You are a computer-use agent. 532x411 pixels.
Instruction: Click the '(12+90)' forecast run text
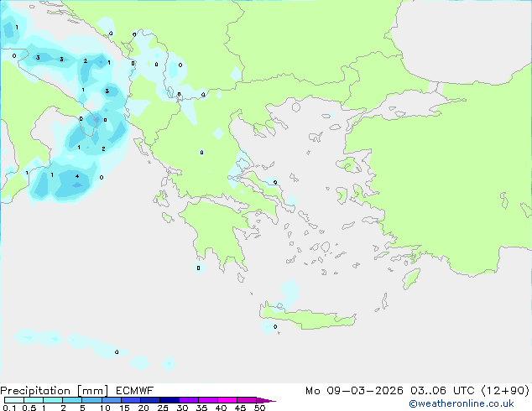click(x=505, y=391)
